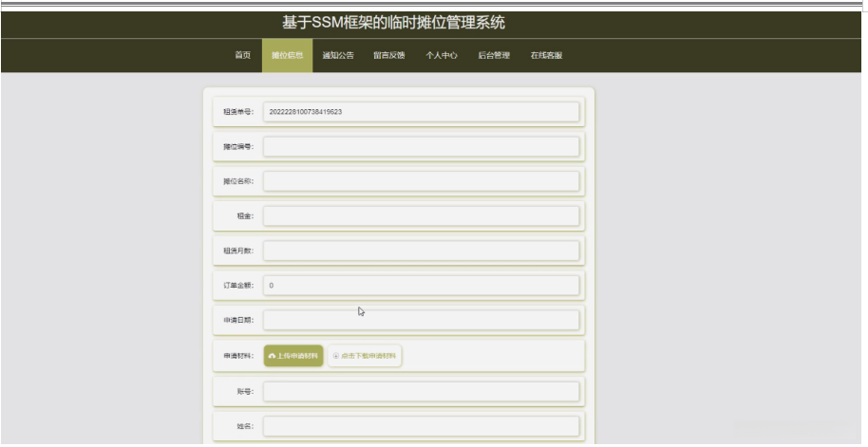Open the 后台管理 menu item
Viewport: 868px width, 447px height.
(494, 55)
